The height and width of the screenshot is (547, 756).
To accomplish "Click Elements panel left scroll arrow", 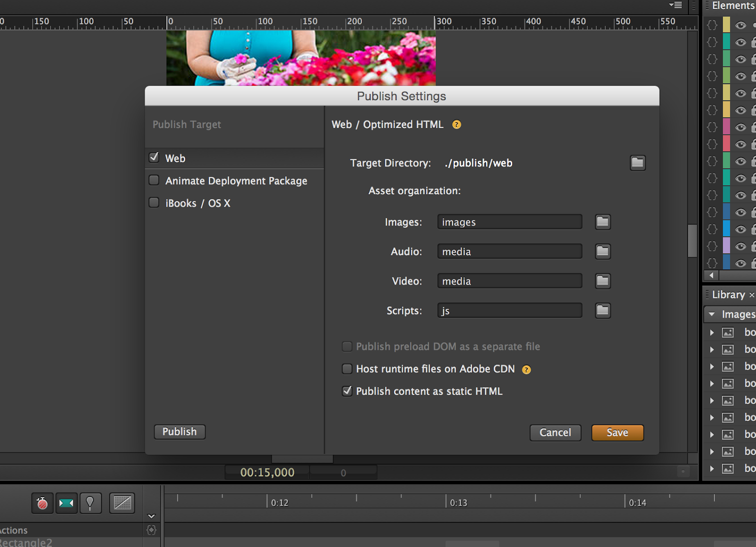I will point(711,275).
